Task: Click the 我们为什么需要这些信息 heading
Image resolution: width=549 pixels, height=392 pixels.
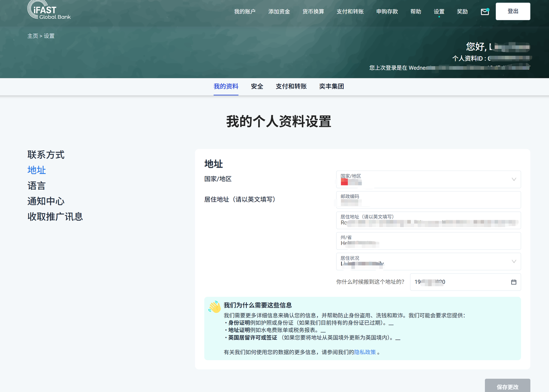Action: pos(258,305)
